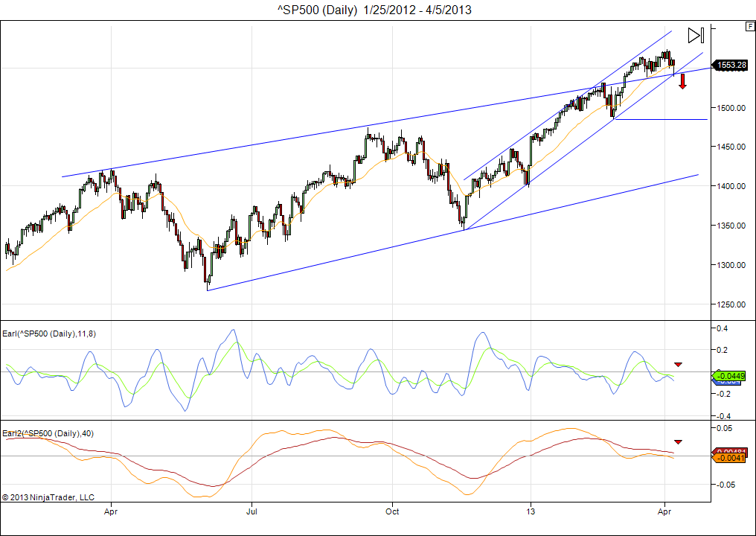Click red triangle marker in Earl2 indicator panel
Image resolution: width=756 pixels, height=536 pixels.
click(678, 442)
